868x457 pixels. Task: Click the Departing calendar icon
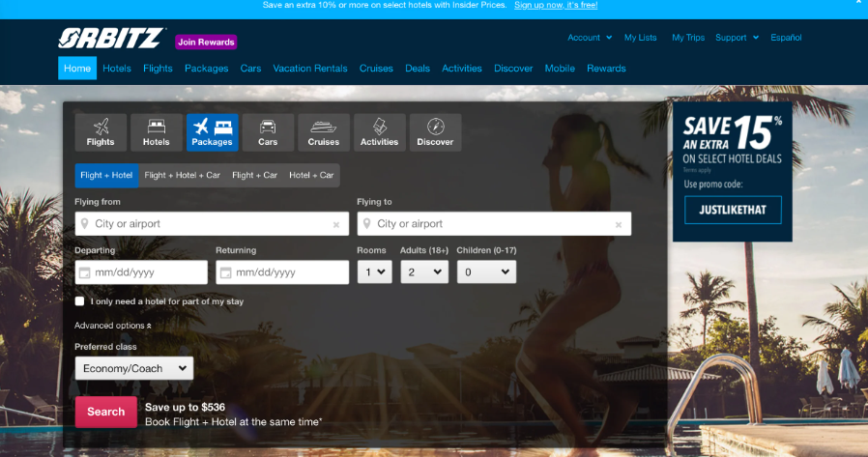pos(84,272)
